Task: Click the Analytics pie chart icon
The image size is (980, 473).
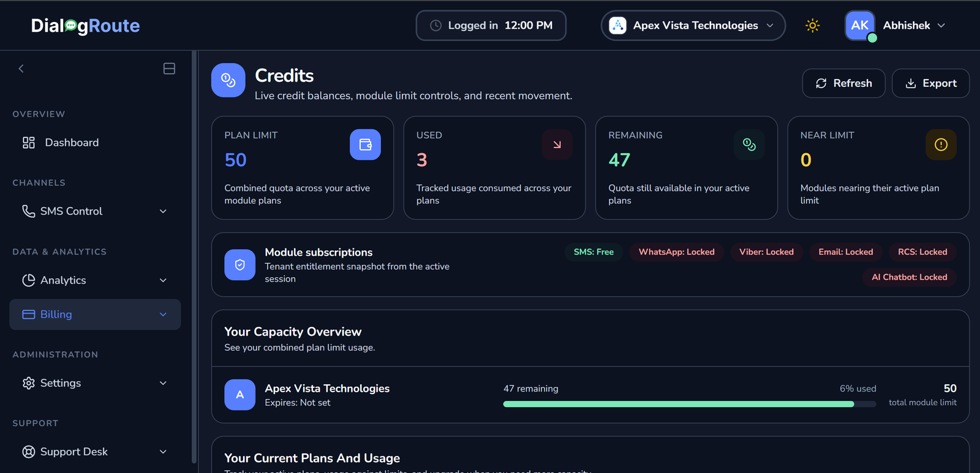Action: (29, 280)
